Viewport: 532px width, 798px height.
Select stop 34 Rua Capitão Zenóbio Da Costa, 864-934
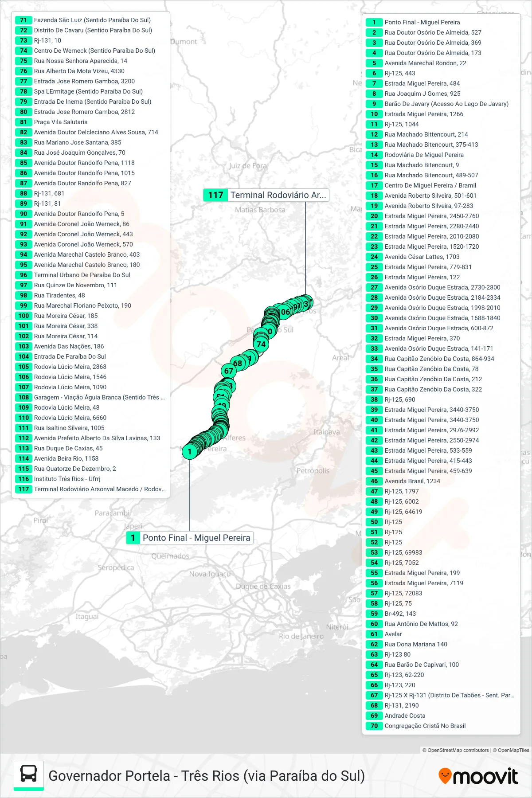click(441, 359)
